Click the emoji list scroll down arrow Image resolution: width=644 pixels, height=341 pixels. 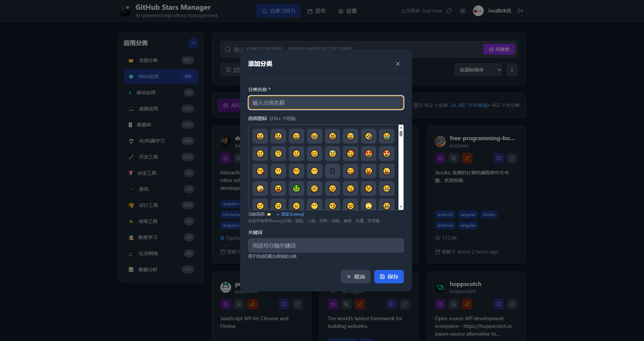(401, 207)
